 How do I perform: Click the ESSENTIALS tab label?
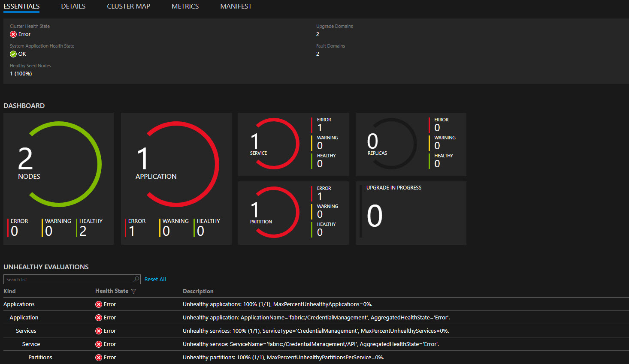click(x=21, y=6)
